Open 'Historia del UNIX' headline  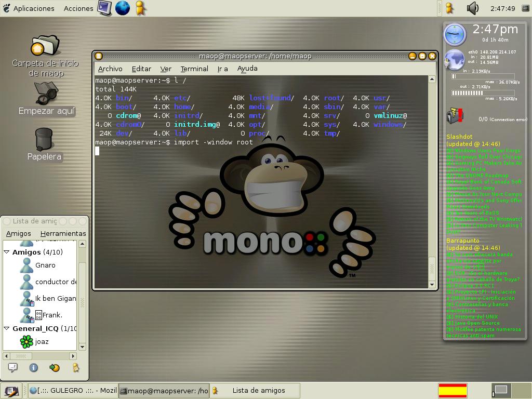[x=472, y=316]
